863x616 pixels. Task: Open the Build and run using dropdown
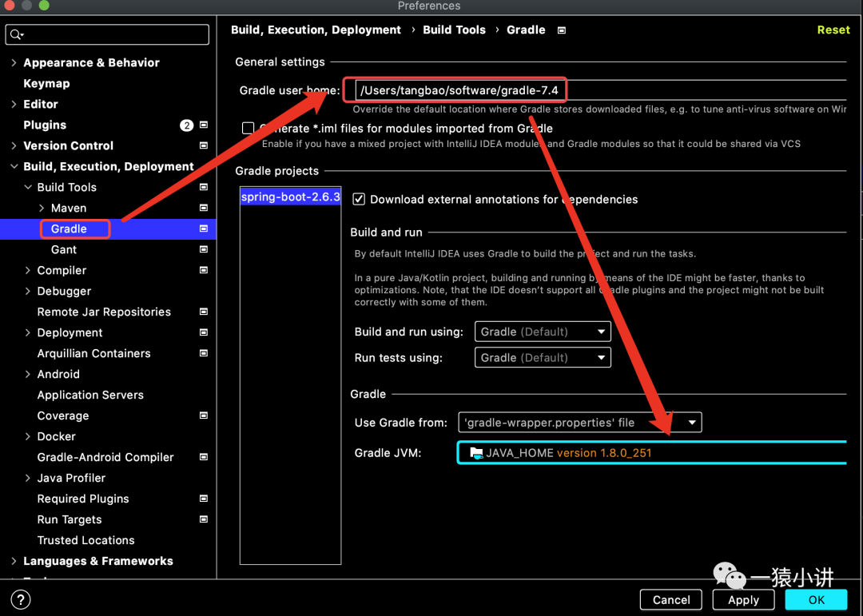[x=543, y=332]
